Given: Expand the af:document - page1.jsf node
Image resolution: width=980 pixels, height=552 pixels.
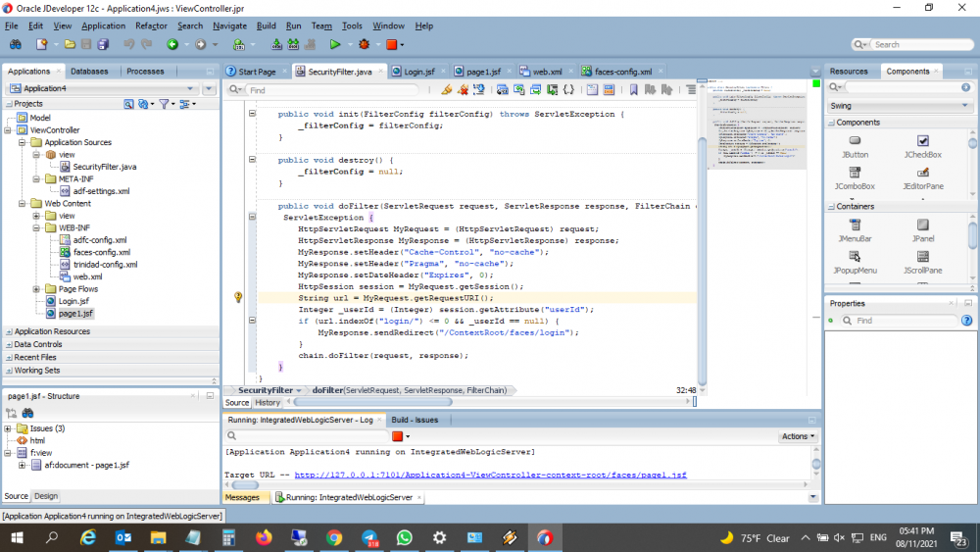Looking at the screenshot, I should 22,465.
